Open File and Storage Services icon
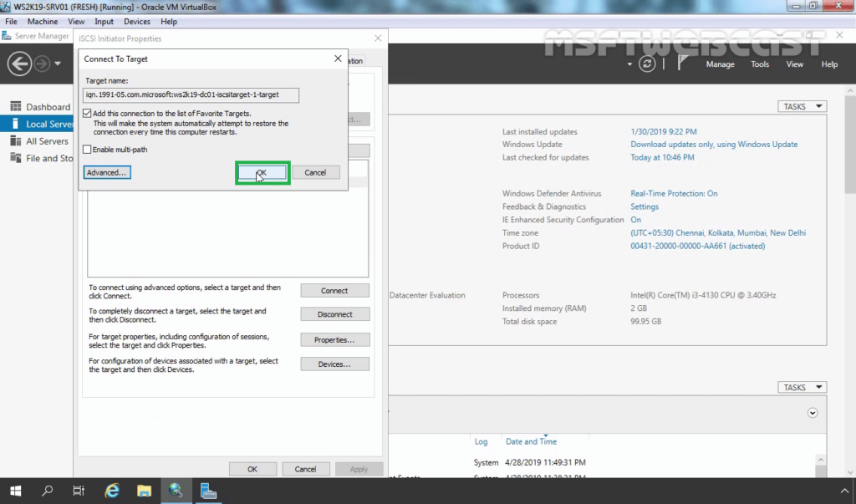 tap(15, 158)
